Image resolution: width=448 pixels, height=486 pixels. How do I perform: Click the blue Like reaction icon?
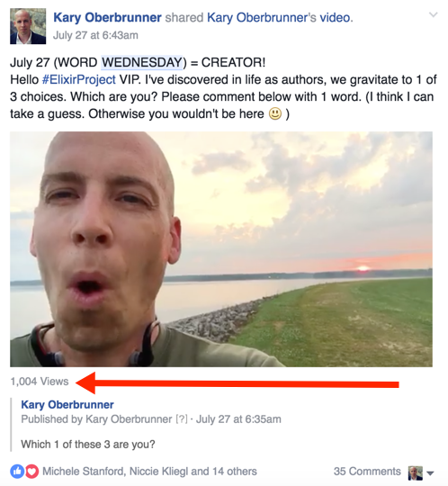[17, 472]
